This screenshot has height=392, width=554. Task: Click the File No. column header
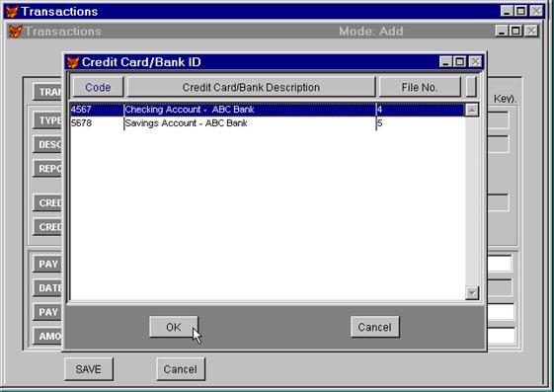(x=420, y=87)
